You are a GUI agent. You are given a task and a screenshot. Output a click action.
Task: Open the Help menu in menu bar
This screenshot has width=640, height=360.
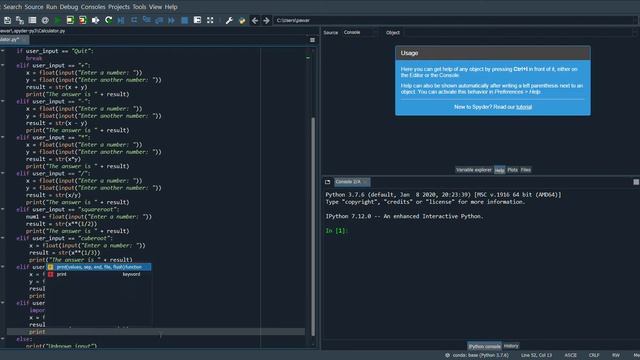pyautogui.click(x=171, y=7)
